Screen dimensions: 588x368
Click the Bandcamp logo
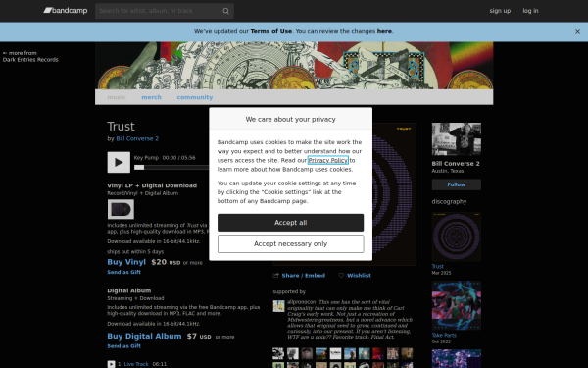coord(66,11)
